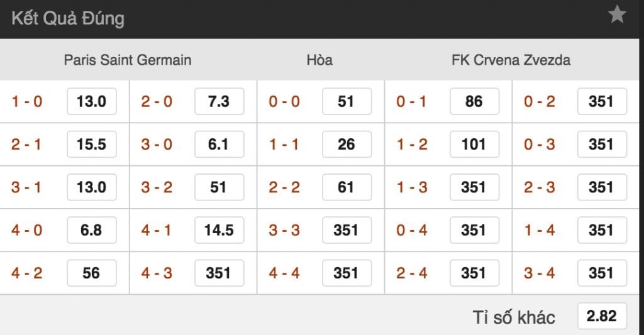
Task: Pick 1 - 2 odds 101
Action: coord(474,144)
